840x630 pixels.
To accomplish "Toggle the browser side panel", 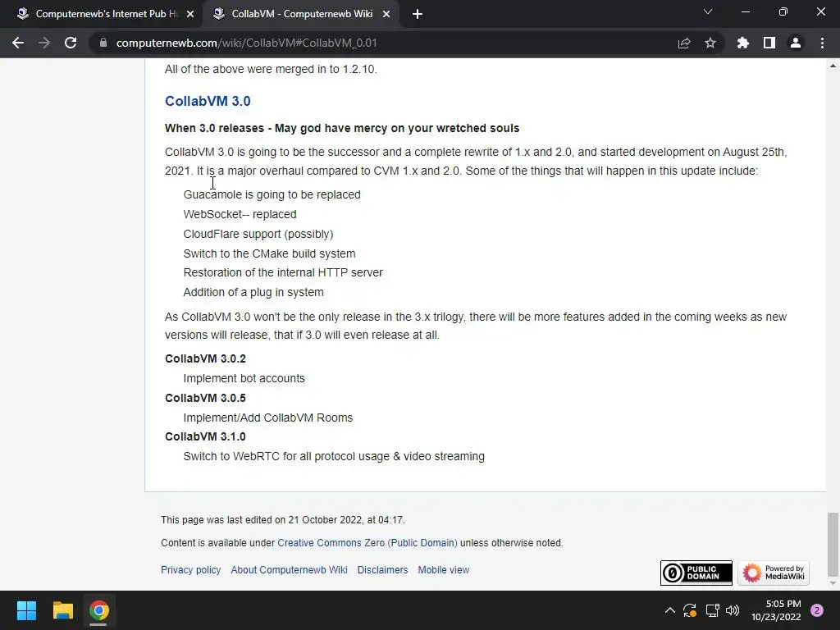I will pos(769,43).
